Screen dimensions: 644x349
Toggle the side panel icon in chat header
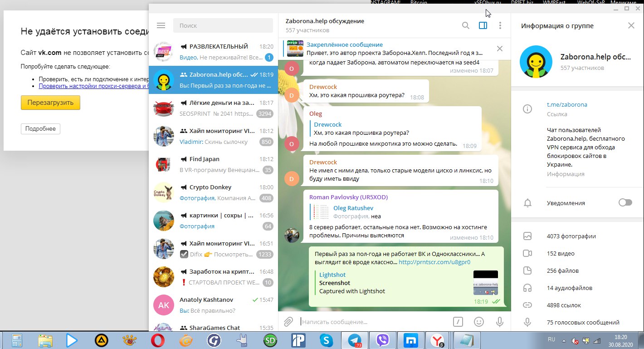[483, 26]
